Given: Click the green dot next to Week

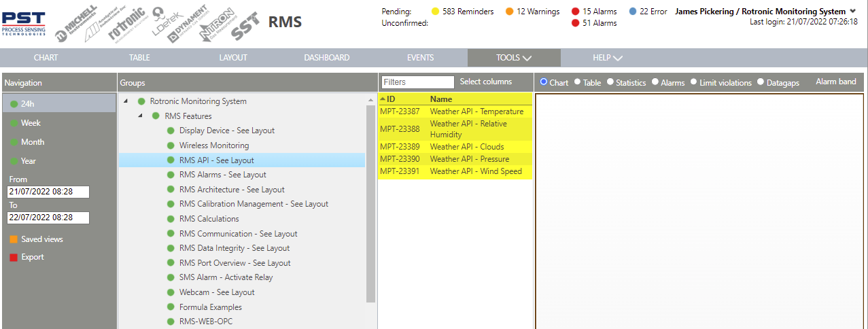Looking at the screenshot, I should (x=14, y=123).
